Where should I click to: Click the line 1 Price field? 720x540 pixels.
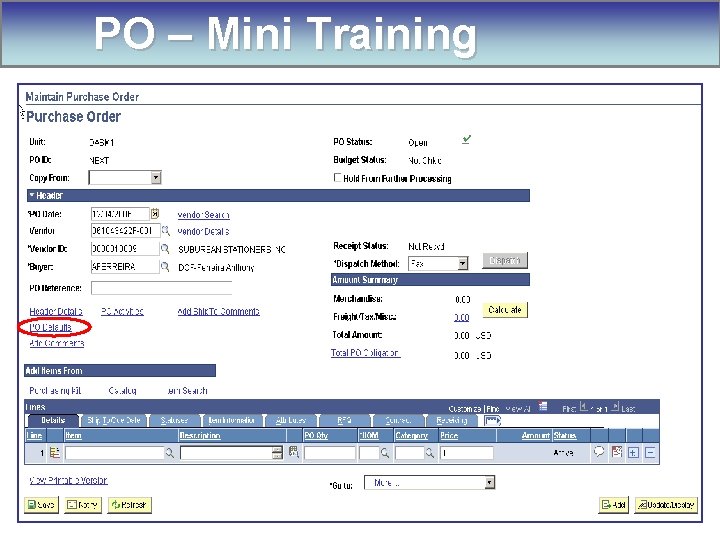467,453
